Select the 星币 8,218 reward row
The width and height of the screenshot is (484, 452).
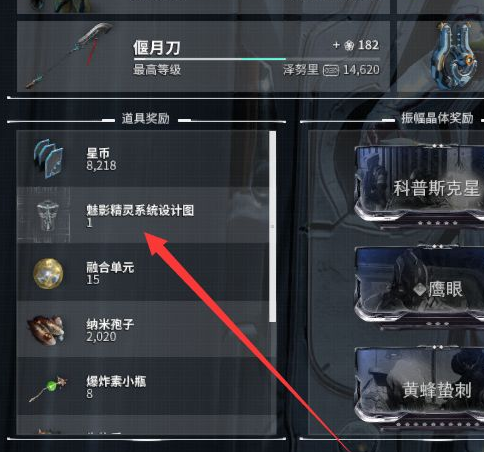click(x=143, y=159)
